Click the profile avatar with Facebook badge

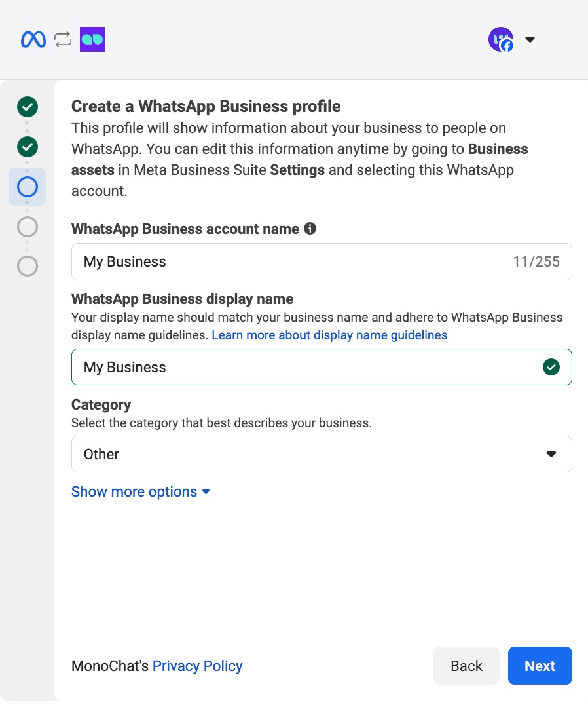pyautogui.click(x=501, y=39)
